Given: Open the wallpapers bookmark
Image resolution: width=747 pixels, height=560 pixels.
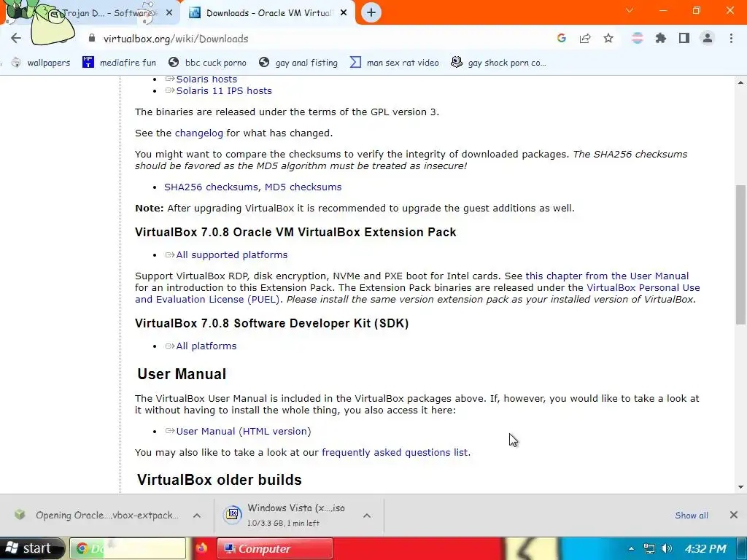Looking at the screenshot, I should pos(41,63).
